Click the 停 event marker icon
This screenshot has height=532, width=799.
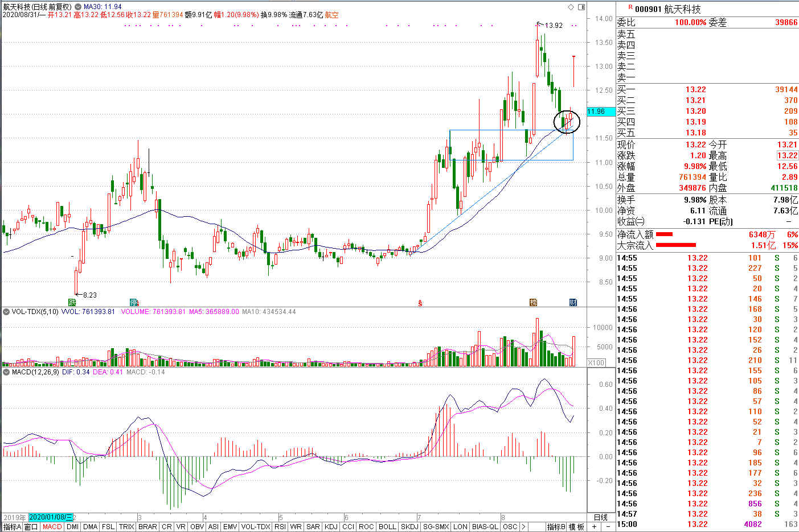(134, 302)
